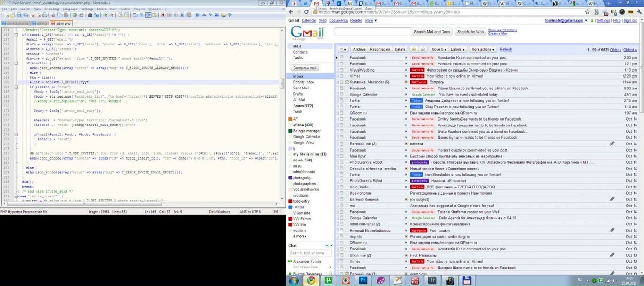Star the Кулагина, Alexander conversation
The width and height of the screenshot is (644, 286).
(347, 82)
